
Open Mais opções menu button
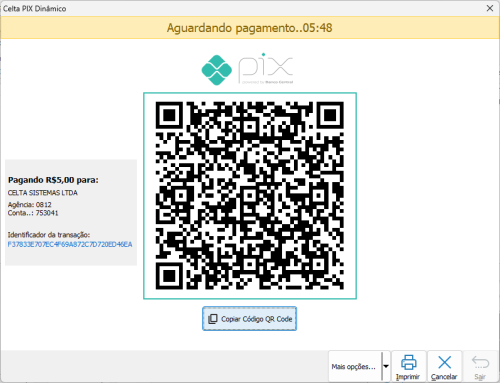pos(355,367)
